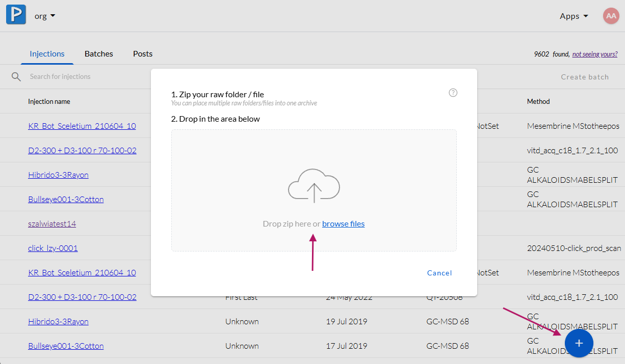625x364 pixels.
Task: Open the first 'D2-300 + D3-100 r 70-100-02' link
Action: [82, 150]
